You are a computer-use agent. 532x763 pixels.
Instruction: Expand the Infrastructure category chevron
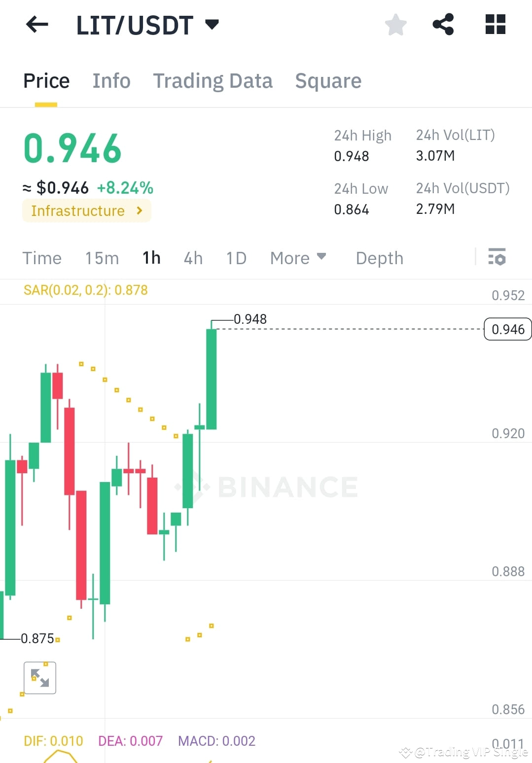pos(141,210)
